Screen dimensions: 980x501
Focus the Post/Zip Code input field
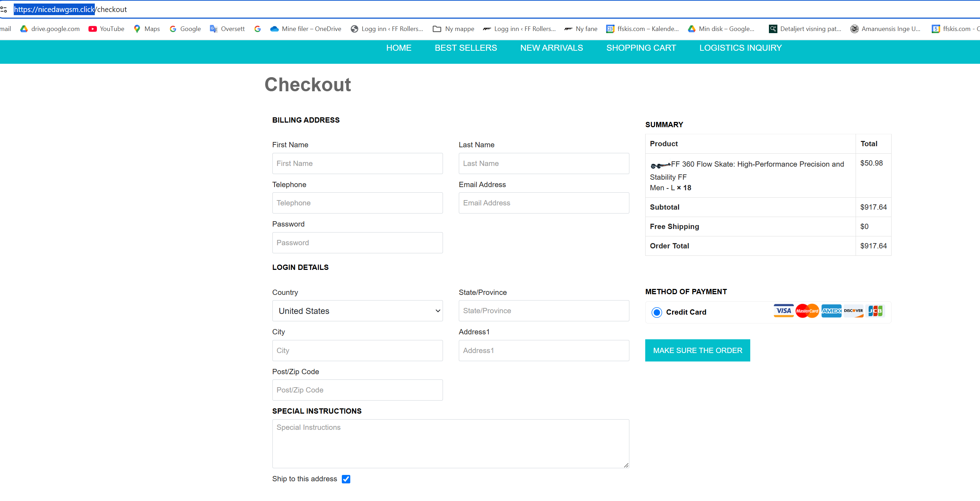[x=357, y=390]
